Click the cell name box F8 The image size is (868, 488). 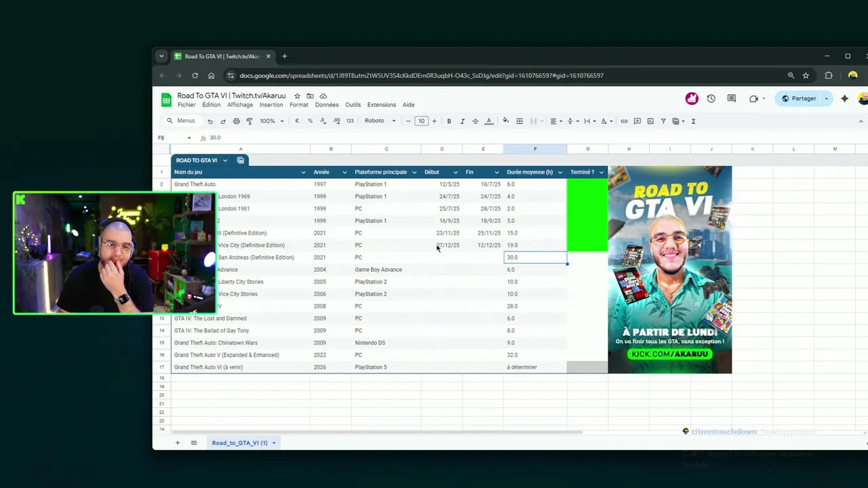coord(174,138)
